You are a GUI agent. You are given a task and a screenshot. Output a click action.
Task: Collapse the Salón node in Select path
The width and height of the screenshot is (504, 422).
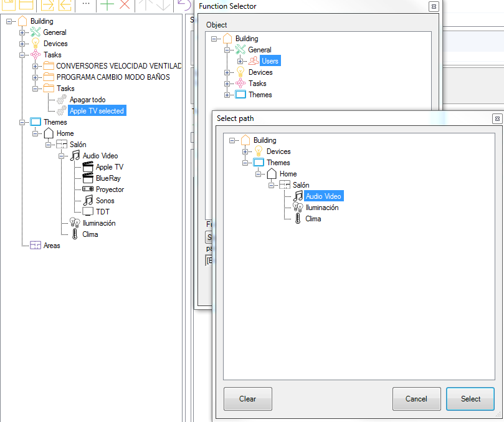pyautogui.click(x=272, y=185)
